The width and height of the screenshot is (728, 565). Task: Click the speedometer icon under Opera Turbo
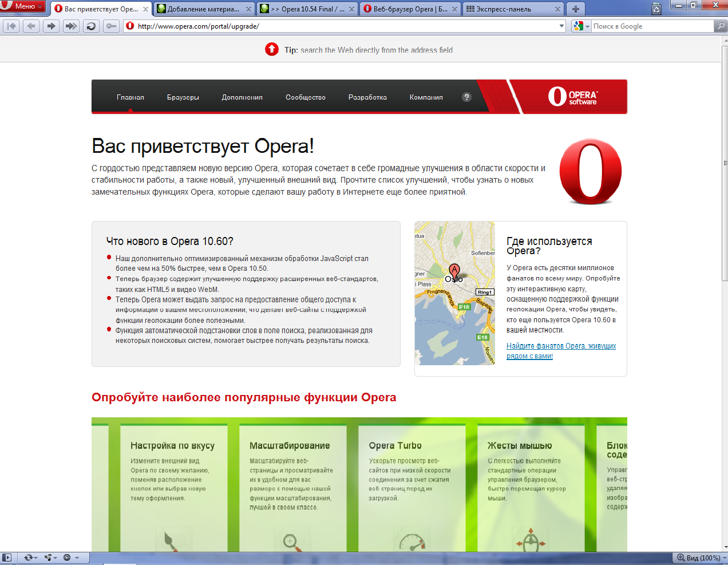[412, 543]
